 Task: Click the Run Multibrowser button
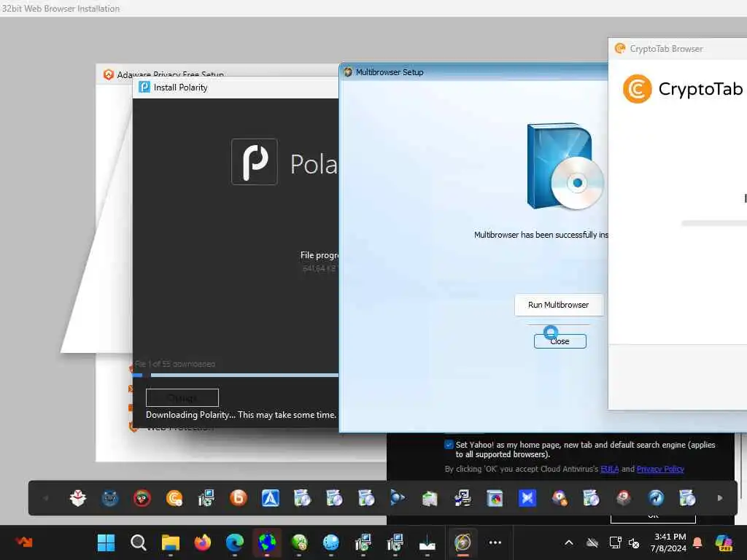(x=558, y=305)
